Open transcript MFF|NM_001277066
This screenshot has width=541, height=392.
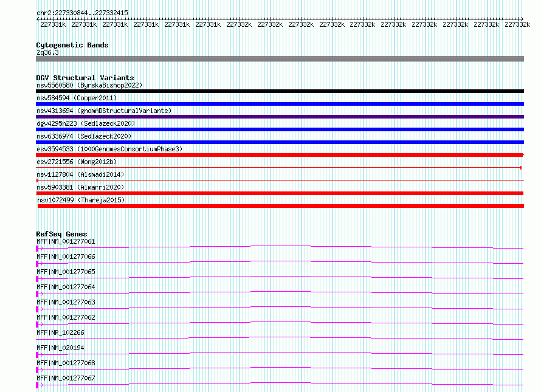click(x=66, y=256)
